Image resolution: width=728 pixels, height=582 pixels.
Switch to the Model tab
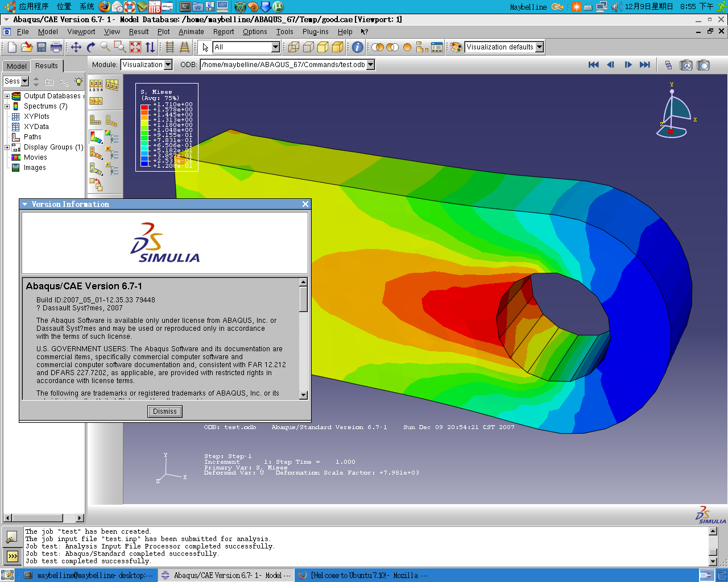click(x=16, y=66)
